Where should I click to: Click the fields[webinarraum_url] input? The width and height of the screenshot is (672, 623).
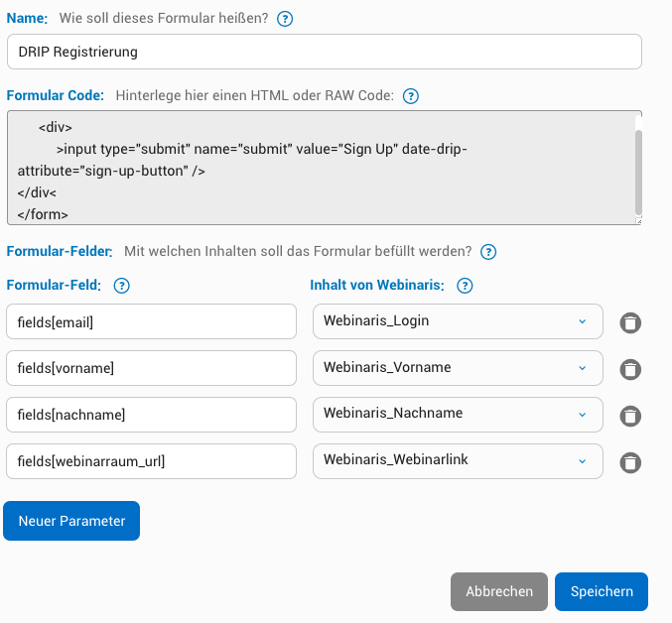(151, 461)
